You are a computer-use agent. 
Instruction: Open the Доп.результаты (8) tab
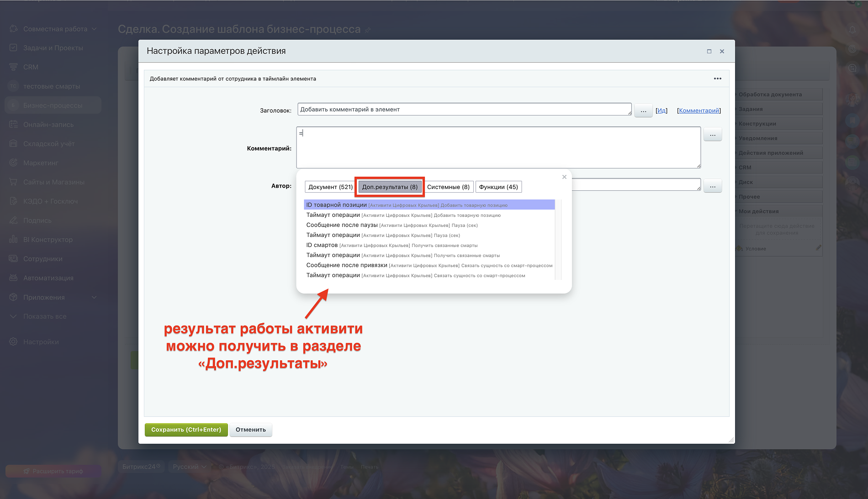390,187
